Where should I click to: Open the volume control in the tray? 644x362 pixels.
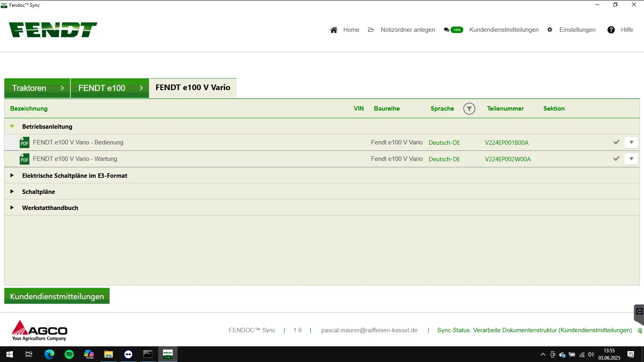[591, 354]
